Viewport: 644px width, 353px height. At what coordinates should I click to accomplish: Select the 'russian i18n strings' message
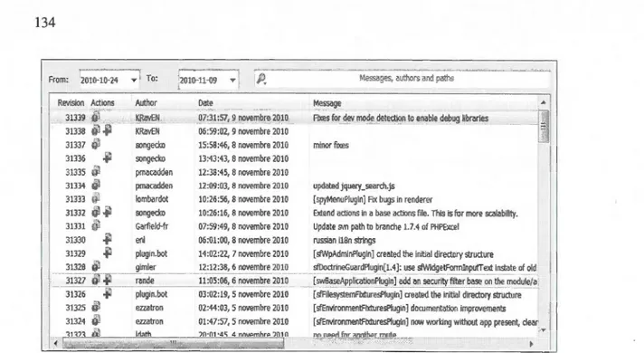pyautogui.click(x=345, y=241)
